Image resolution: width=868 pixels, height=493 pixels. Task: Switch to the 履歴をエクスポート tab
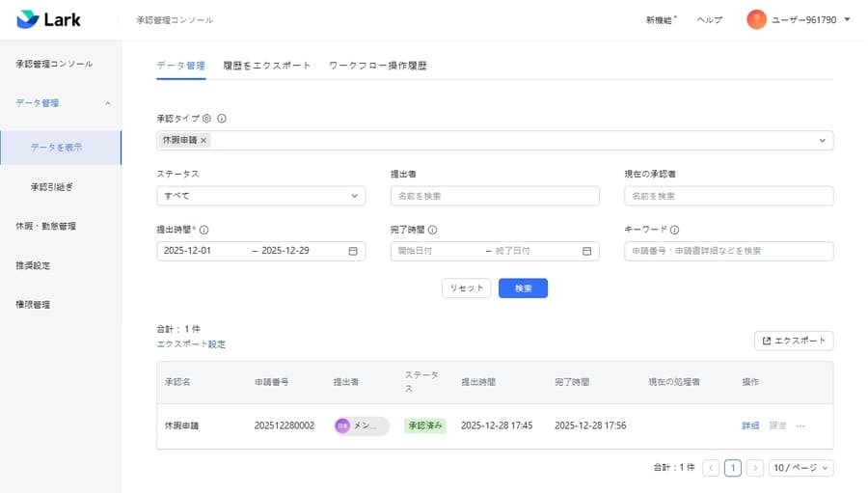click(267, 66)
